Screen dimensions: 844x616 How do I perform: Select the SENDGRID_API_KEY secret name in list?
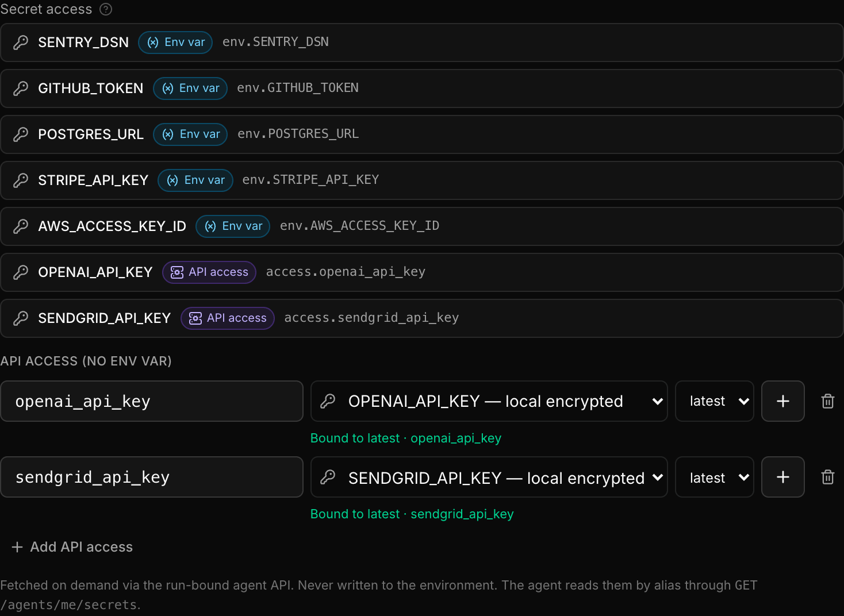(x=105, y=318)
